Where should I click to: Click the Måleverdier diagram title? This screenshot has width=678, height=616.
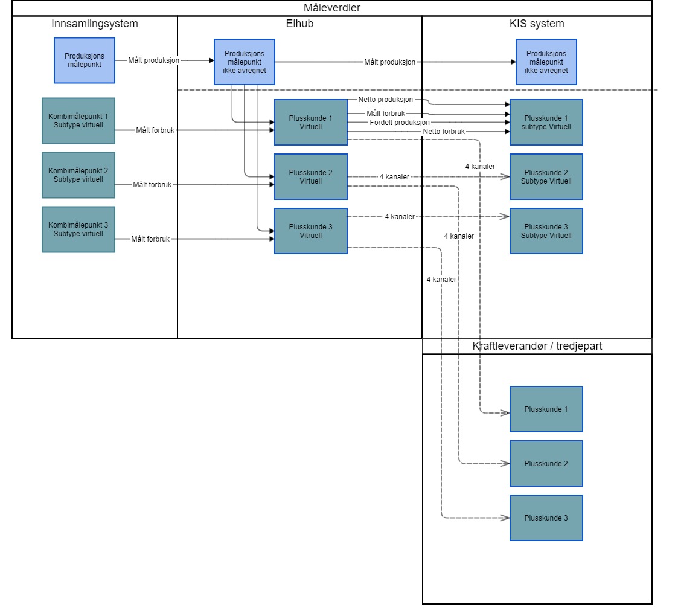point(332,8)
